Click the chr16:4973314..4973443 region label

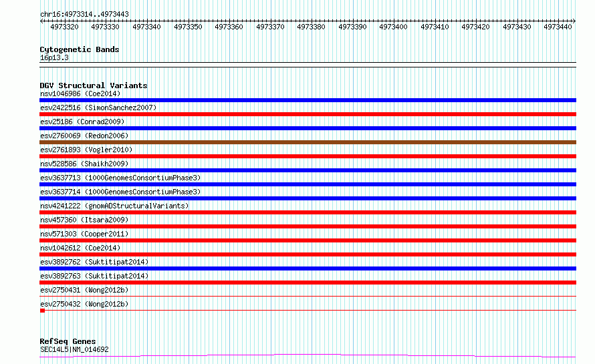[x=84, y=14]
